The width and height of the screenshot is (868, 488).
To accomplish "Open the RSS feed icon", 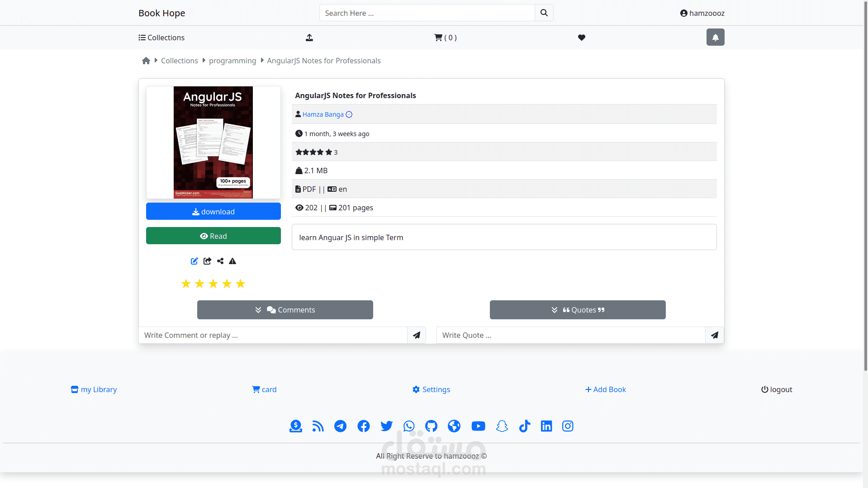I will click(318, 426).
